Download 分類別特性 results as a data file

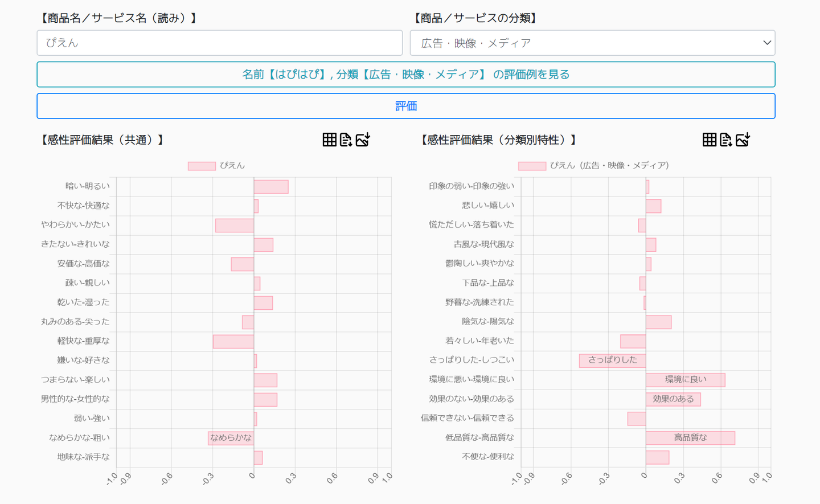[725, 140]
